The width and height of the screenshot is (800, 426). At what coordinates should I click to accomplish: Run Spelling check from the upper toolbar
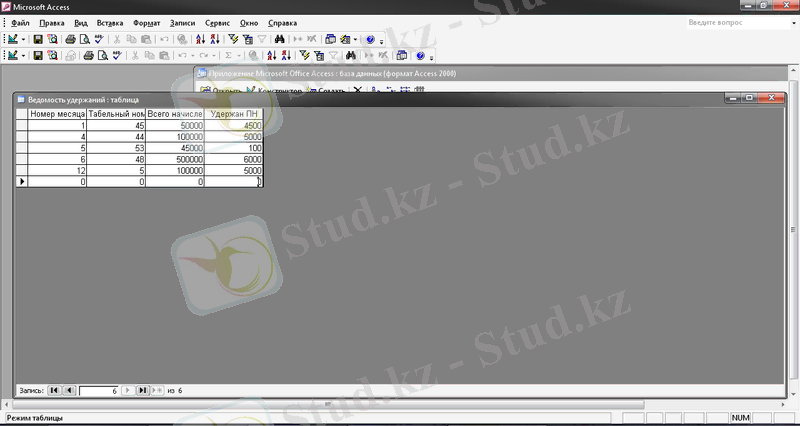point(99,39)
